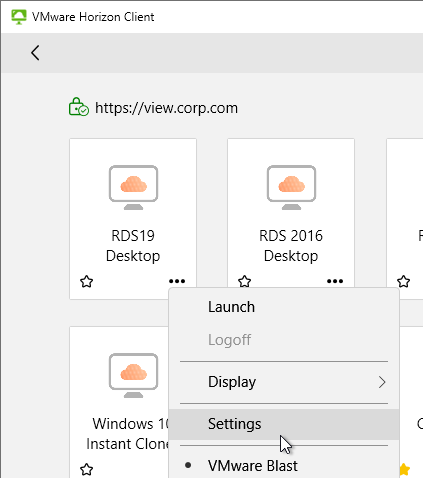Expand the Display submenu
The width and height of the screenshot is (423, 478).
pyautogui.click(x=284, y=382)
